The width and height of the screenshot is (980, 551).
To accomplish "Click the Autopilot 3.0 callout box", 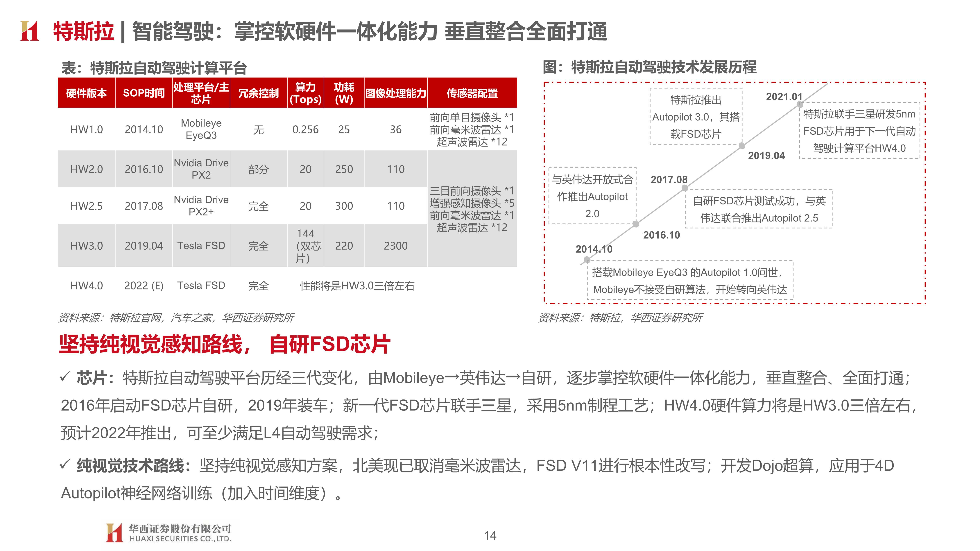I will [696, 116].
